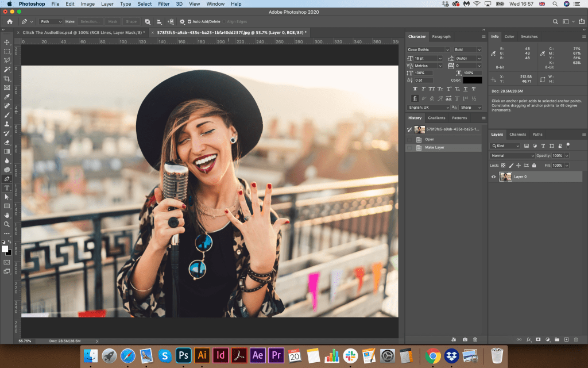Open the Filter menu in the menu bar
This screenshot has width=588, height=368.
(164, 4)
